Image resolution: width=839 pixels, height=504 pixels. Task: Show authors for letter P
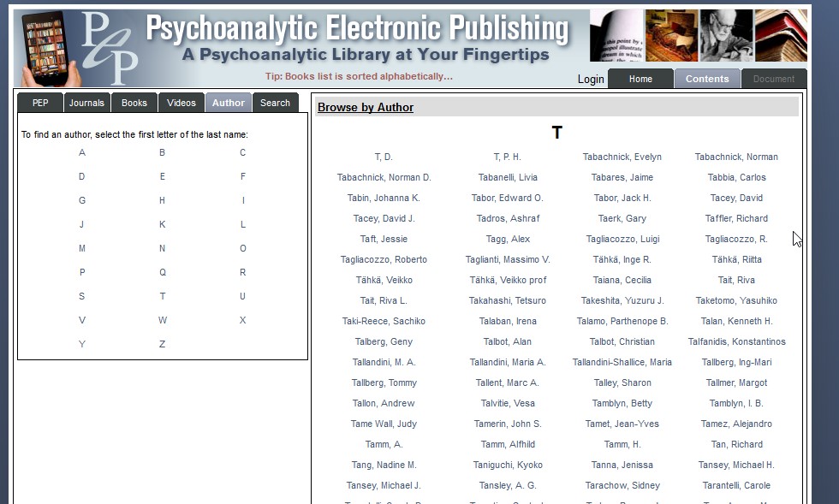point(82,272)
